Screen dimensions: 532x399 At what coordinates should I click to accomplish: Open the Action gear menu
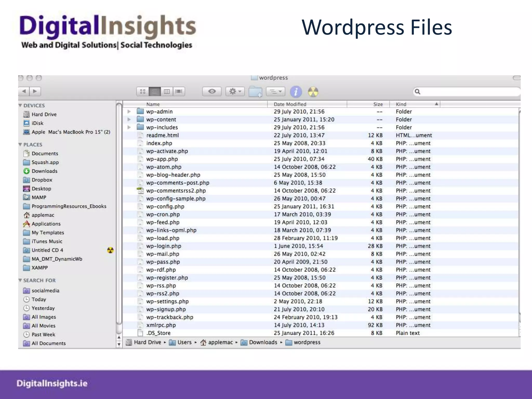coord(235,91)
